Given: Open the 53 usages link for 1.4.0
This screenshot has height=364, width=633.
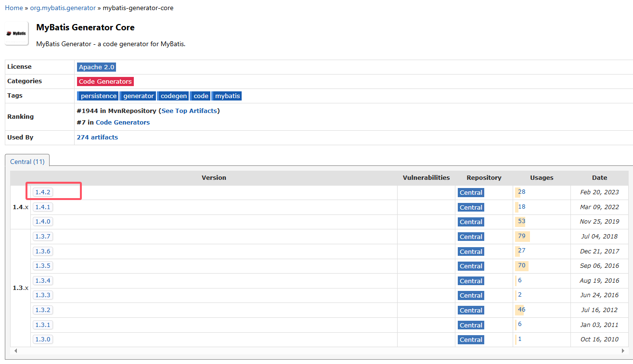Looking at the screenshot, I should 521,221.
